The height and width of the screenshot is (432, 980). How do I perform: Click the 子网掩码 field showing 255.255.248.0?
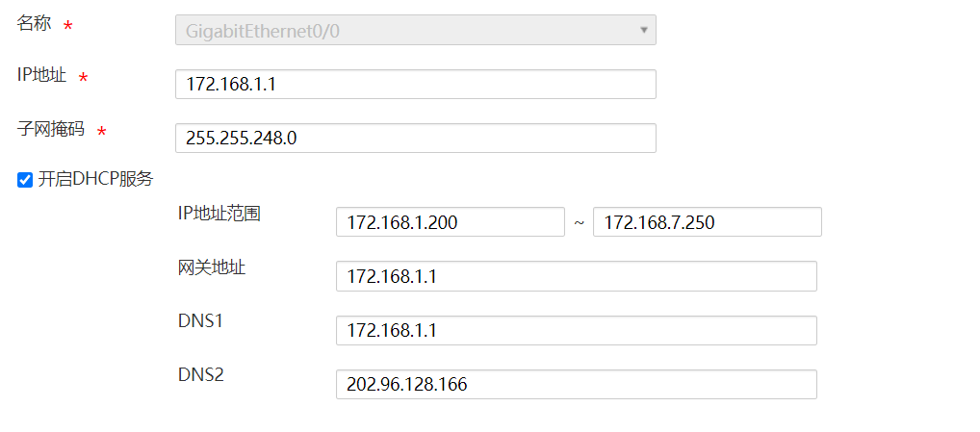point(415,138)
